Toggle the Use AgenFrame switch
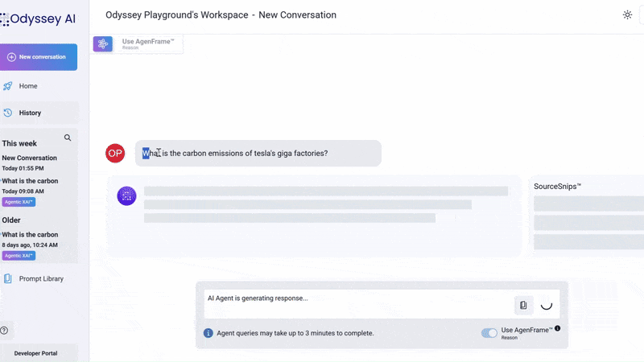 click(x=489, y=333)
